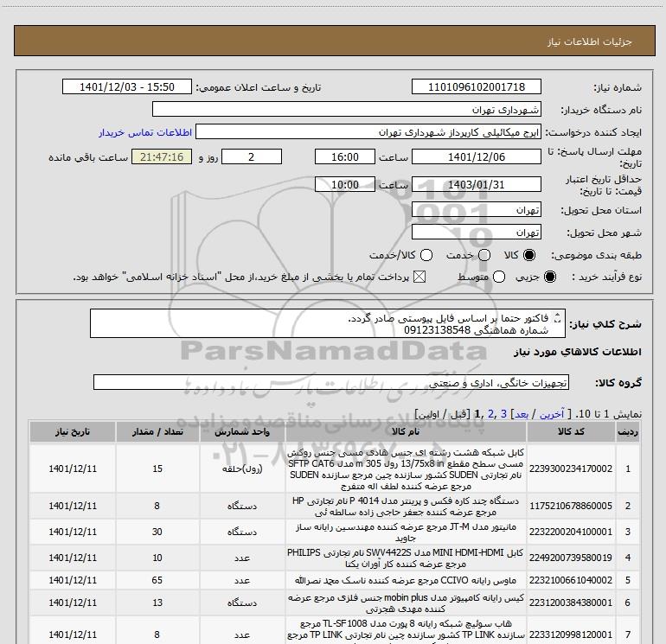Click the validity time field 10:00
The height and width of the screenshot is (644, 666).
345,185
